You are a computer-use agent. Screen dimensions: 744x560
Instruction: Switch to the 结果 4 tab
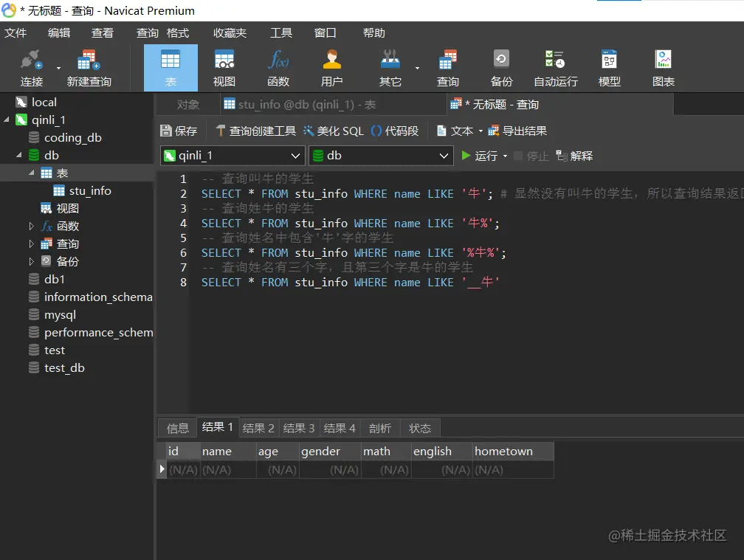coord(340,428)
